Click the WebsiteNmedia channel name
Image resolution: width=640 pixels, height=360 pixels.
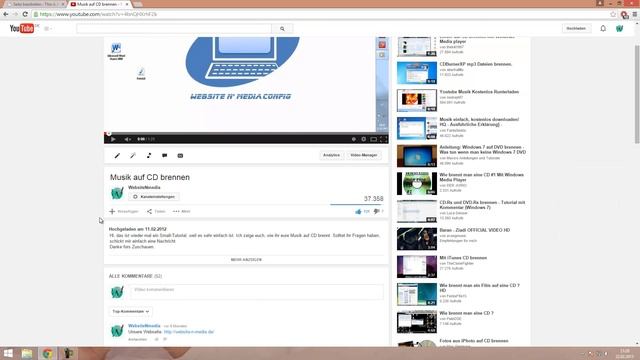tap(144, 187)
